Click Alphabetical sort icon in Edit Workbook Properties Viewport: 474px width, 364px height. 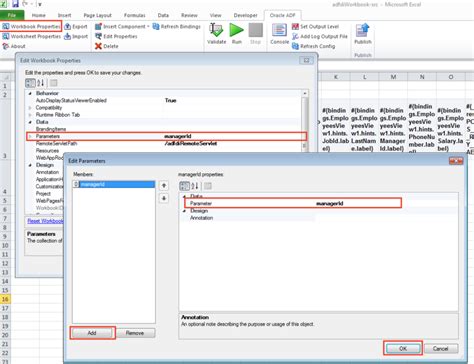coord(41,83)
